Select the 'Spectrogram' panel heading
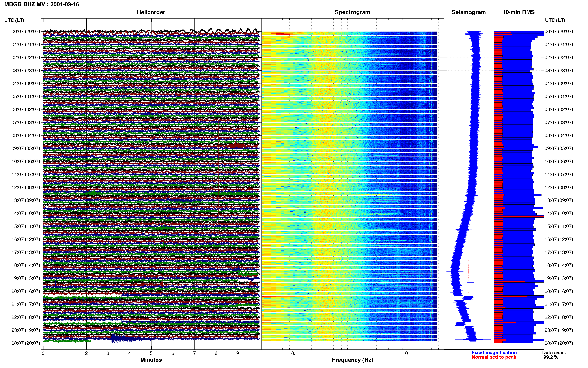Screen dimensions: 588x368 (352, 12)
